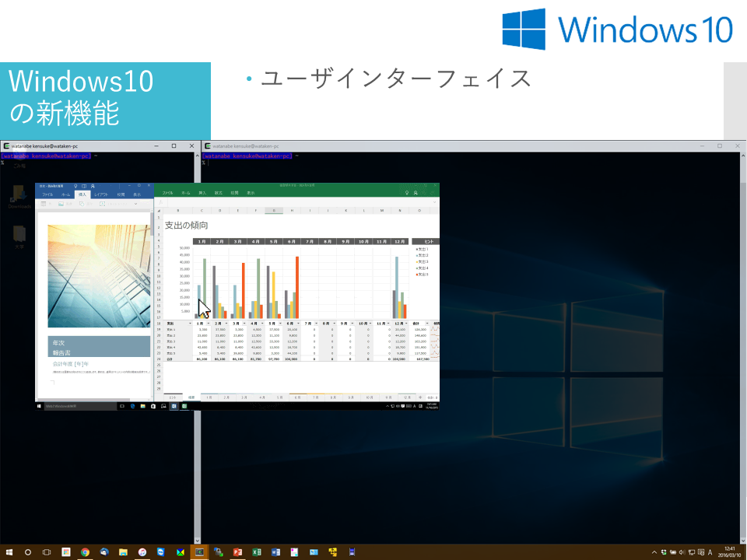Click the account person icon in Excel

[415, 193]
